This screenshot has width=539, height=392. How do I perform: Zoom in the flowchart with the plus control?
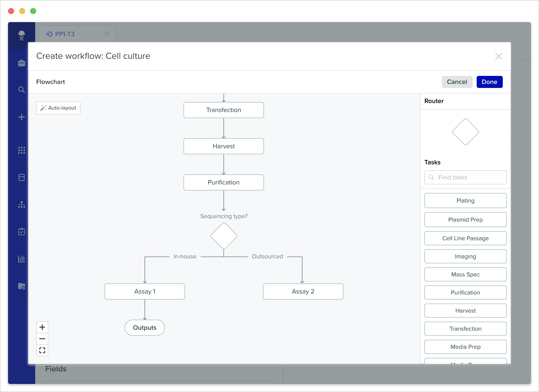tap(42, 327)
